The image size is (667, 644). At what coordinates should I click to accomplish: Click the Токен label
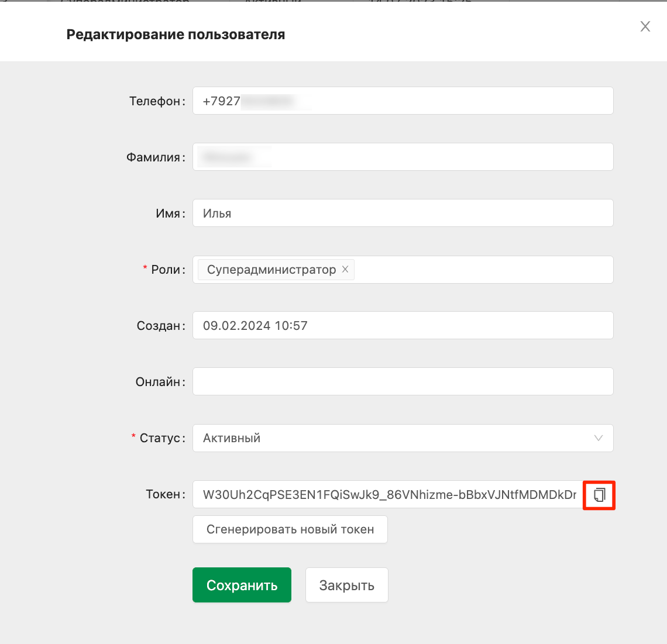[166, 494]
